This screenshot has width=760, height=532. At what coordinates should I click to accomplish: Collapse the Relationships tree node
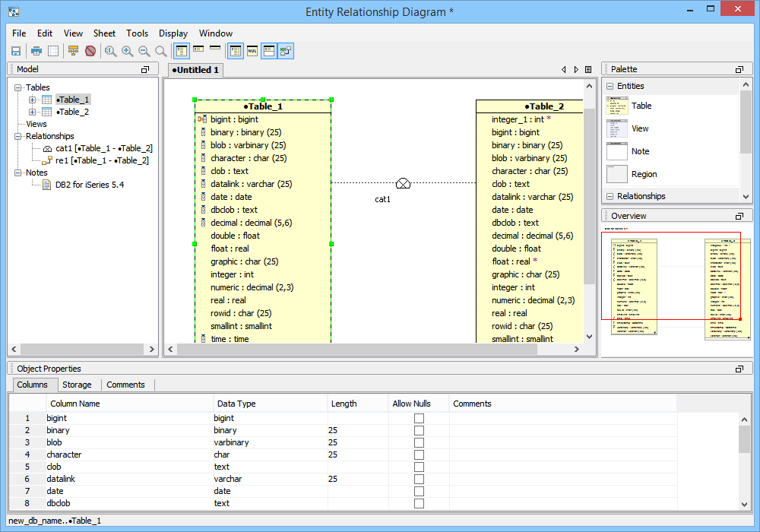point(18,136)
